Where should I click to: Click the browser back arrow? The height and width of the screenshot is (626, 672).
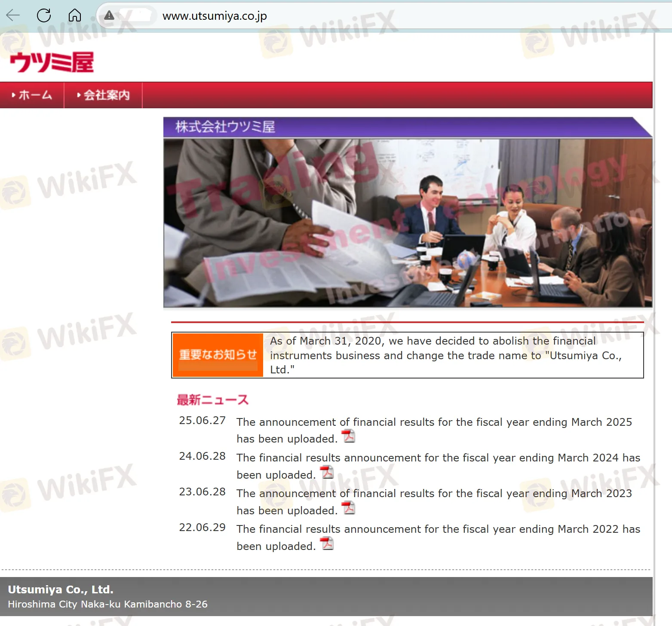click(x=13, y=16)
